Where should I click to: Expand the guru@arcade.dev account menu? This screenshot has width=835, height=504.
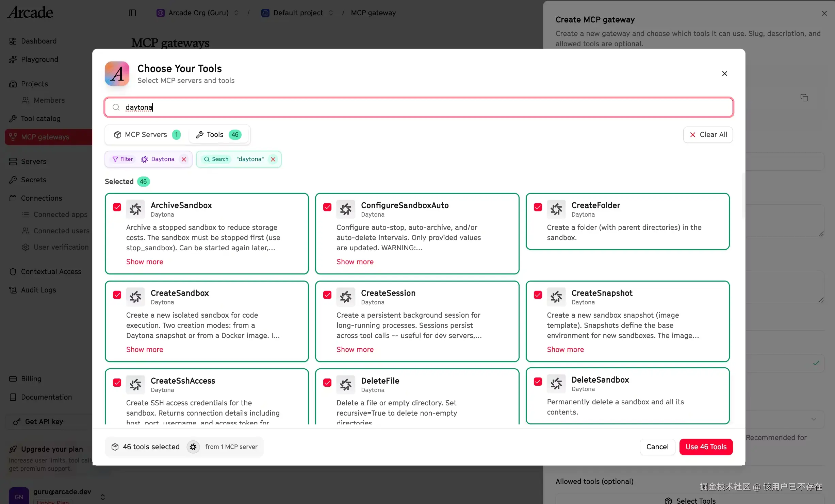click(x=102, y=497)
